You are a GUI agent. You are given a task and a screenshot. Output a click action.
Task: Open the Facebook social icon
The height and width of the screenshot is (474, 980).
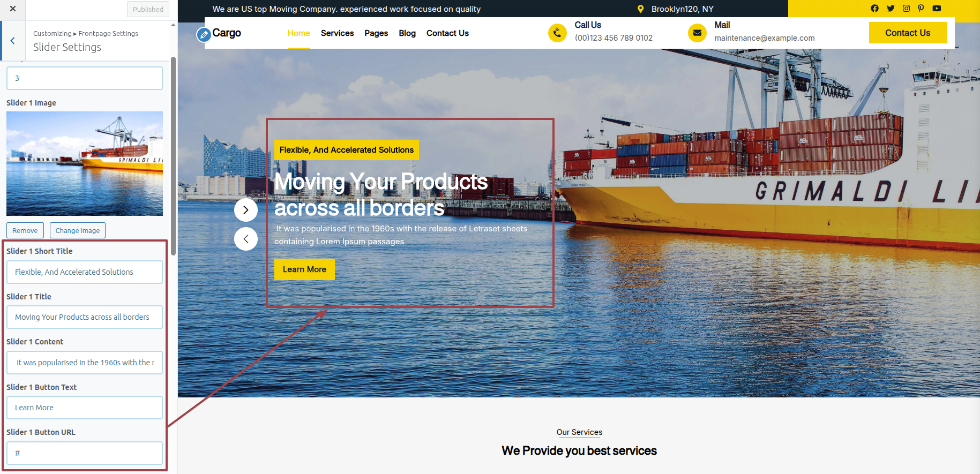[x=874, y=8]
